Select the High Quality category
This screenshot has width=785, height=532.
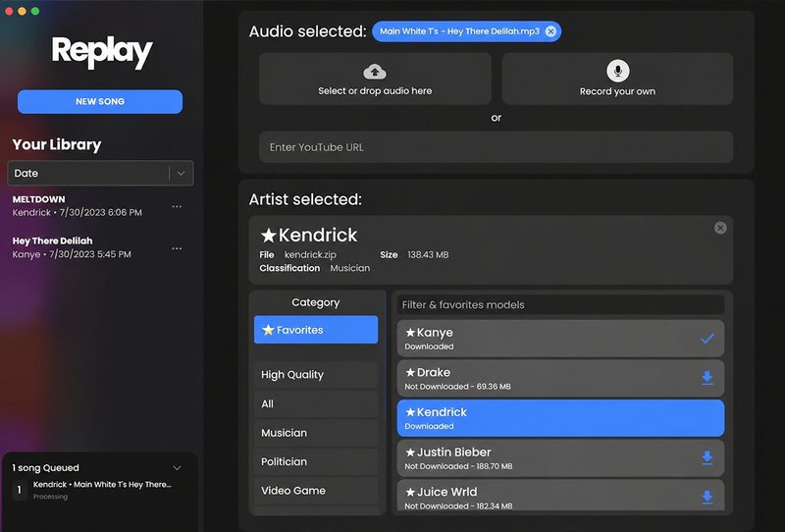tap(316, 374)
